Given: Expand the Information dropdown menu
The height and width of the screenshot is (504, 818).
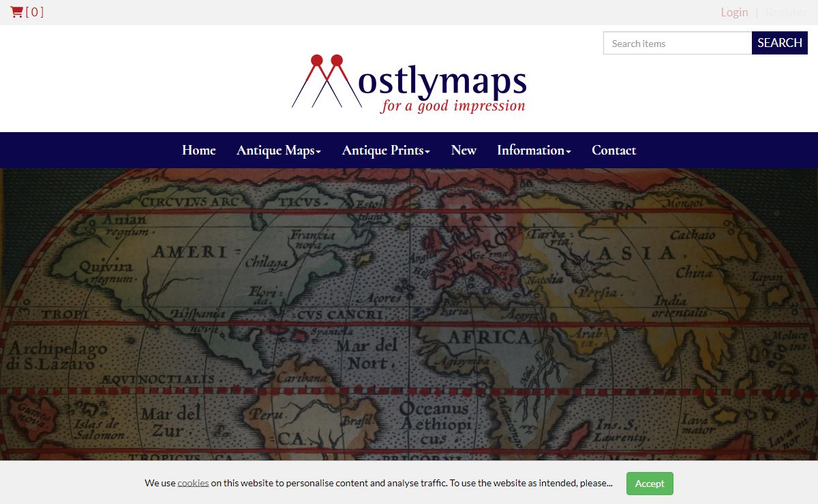Looking at the screenshot, I should click(534, 150).
